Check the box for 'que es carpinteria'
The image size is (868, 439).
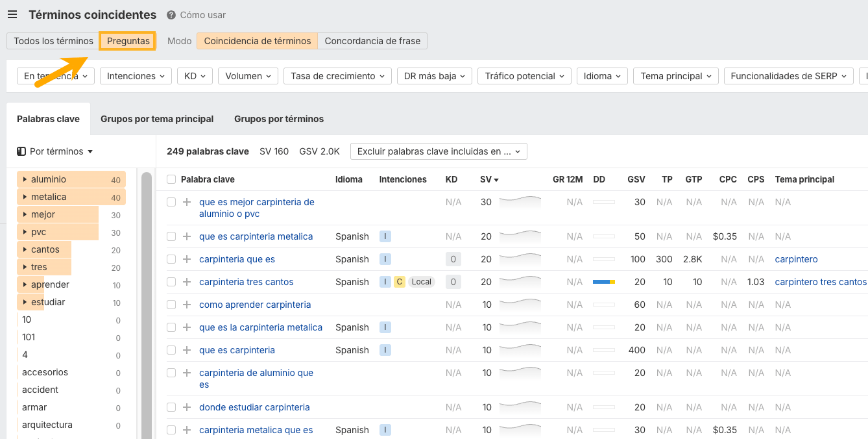pos(171,350)
